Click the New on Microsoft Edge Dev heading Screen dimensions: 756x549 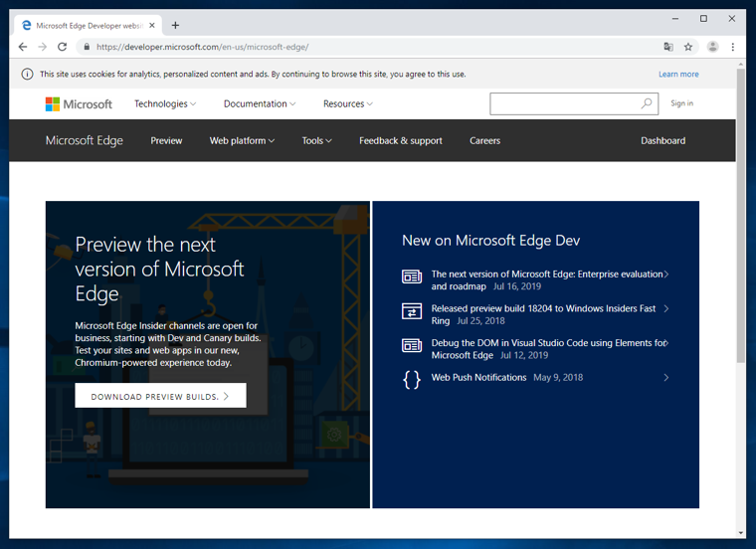tap(490, 240)
